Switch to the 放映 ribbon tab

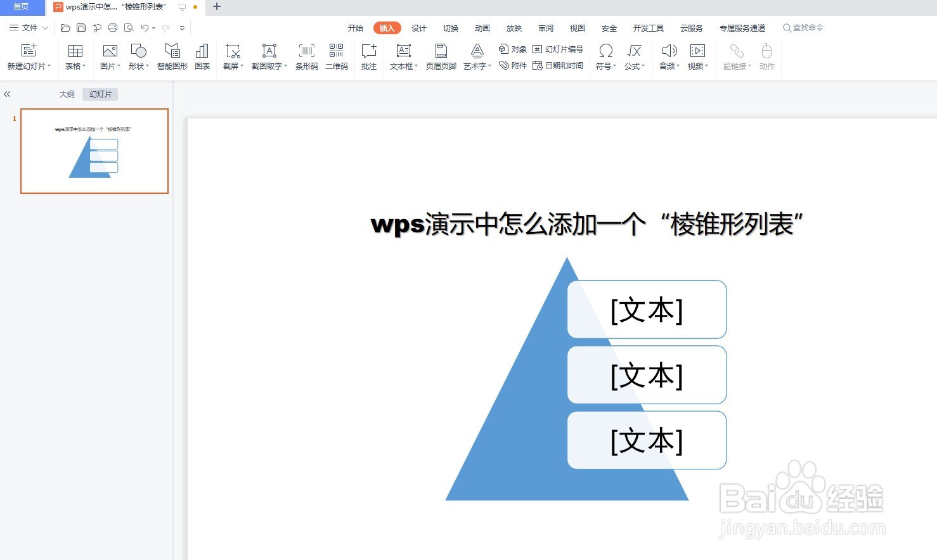514,28
